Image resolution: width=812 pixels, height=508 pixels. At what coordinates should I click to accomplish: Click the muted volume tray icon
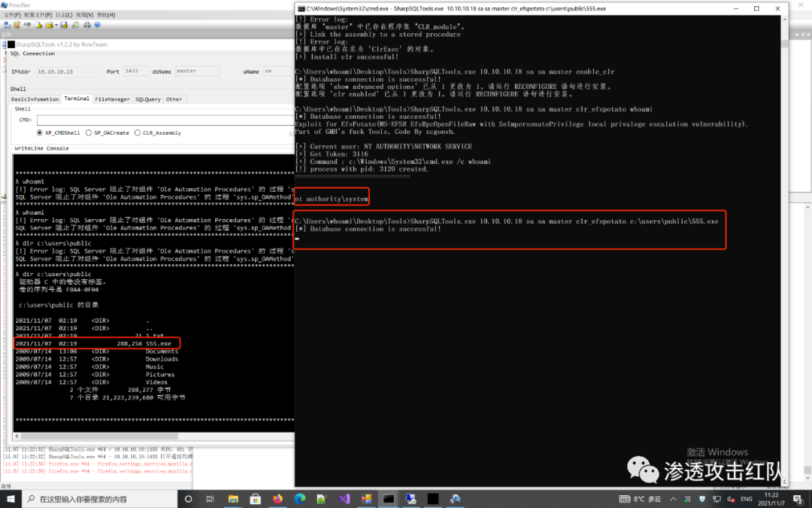click(729, 499)
